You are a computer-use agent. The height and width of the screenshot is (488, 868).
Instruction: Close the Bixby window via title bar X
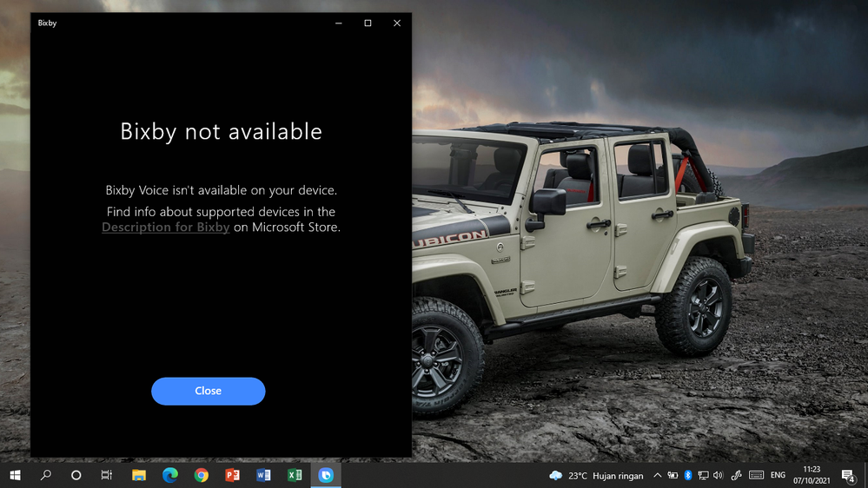click(397, 23)
